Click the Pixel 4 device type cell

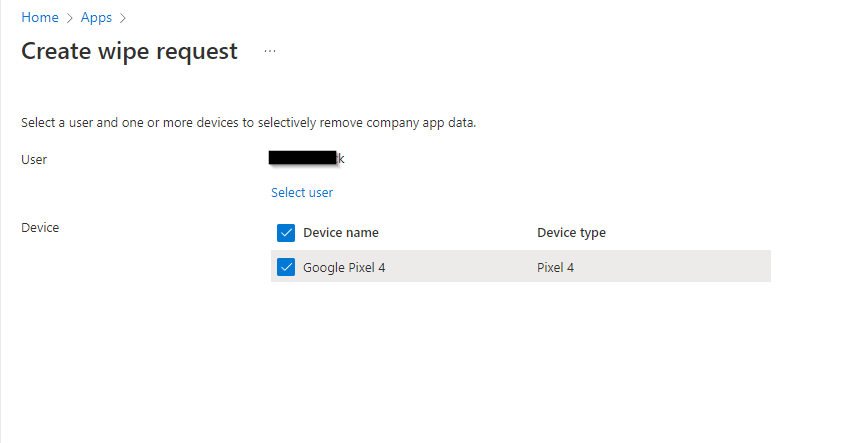pos(555,267)
